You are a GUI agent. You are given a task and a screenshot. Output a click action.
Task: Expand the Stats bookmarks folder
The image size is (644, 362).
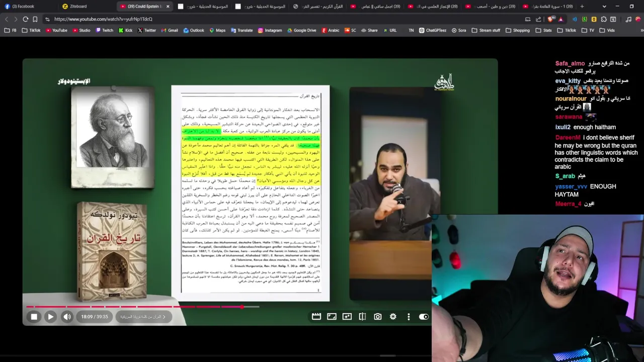point(544,30)
